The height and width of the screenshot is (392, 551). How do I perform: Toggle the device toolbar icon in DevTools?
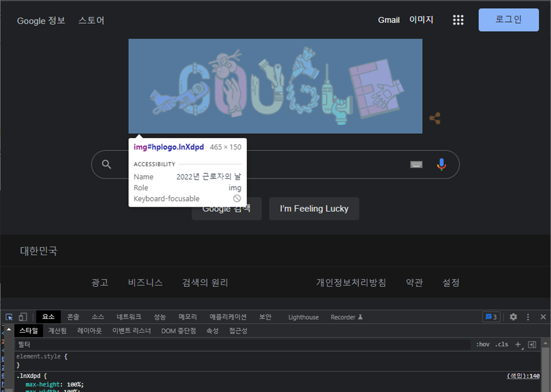pos(23,317)
